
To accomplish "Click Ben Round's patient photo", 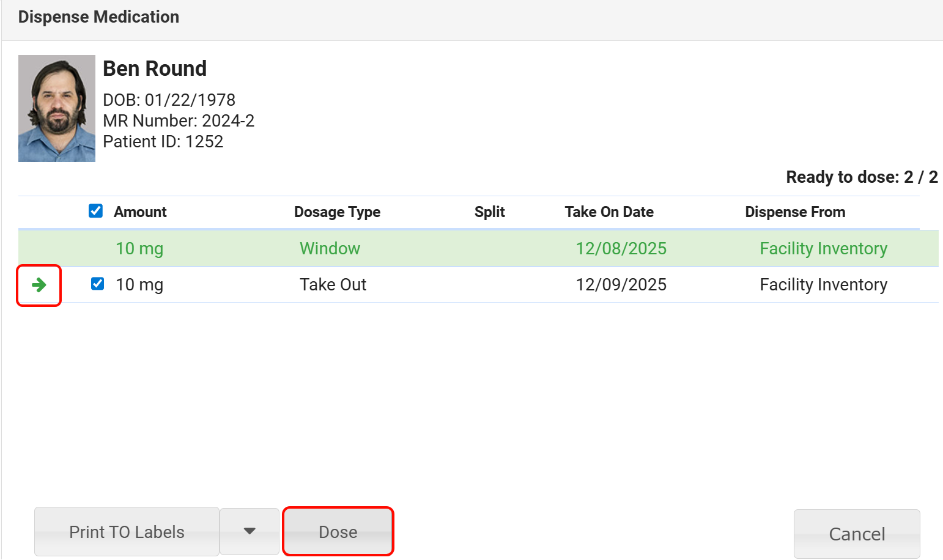I will (x=57, y=109).
